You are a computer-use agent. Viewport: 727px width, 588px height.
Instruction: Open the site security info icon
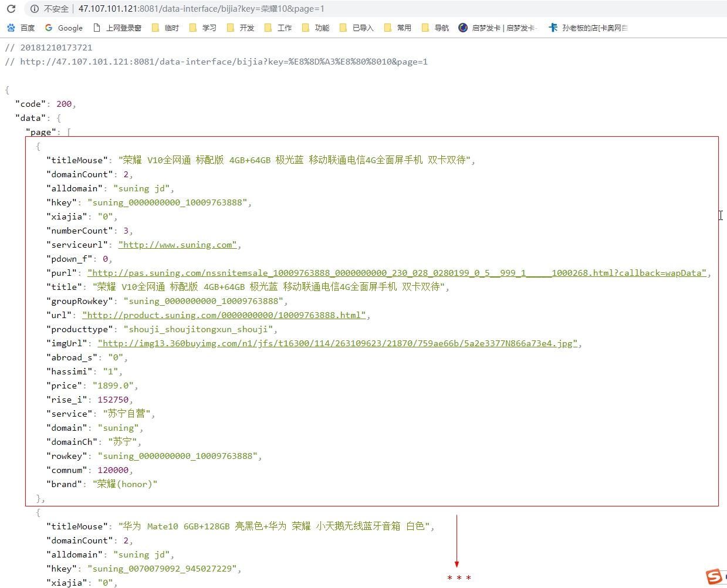point(35,9)
